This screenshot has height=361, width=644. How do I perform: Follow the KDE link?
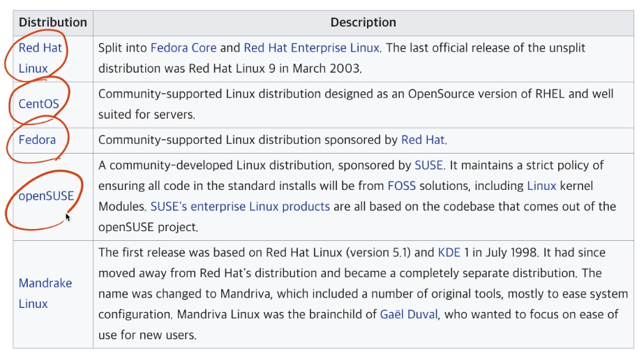click(x=449, y=253)
